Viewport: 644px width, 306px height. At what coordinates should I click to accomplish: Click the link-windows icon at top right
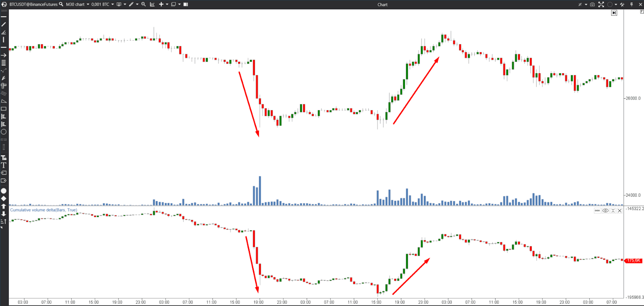(580, 4)
